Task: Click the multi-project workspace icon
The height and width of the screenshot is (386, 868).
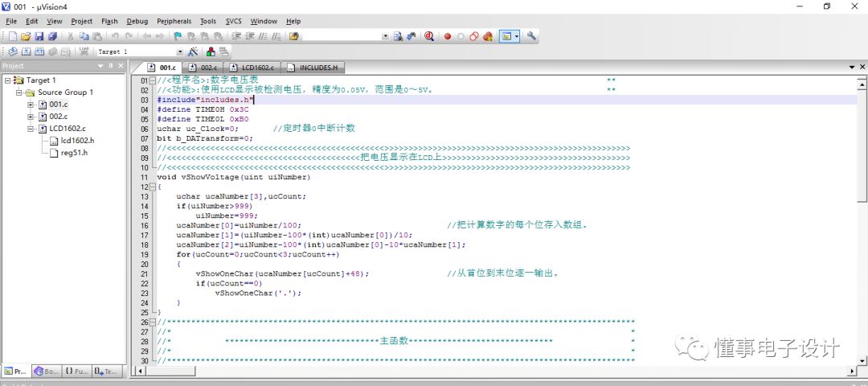Action: pyautogui.click(x=223, y=51)
